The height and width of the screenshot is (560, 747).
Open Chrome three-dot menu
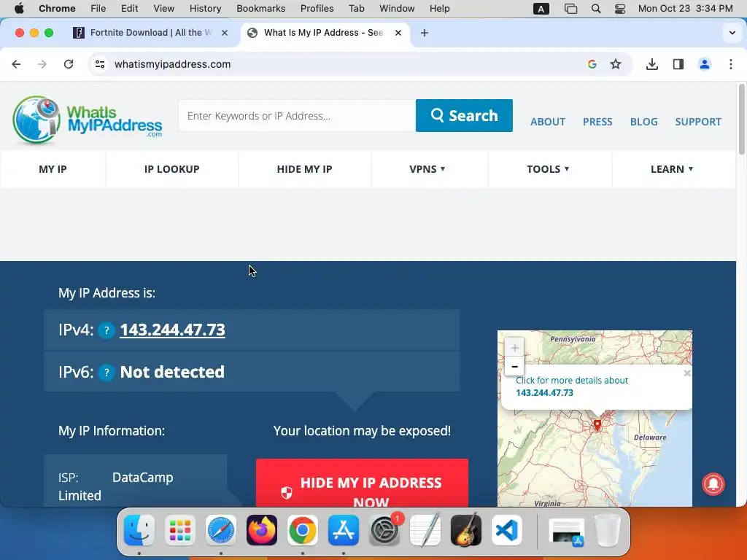point(731,64)
